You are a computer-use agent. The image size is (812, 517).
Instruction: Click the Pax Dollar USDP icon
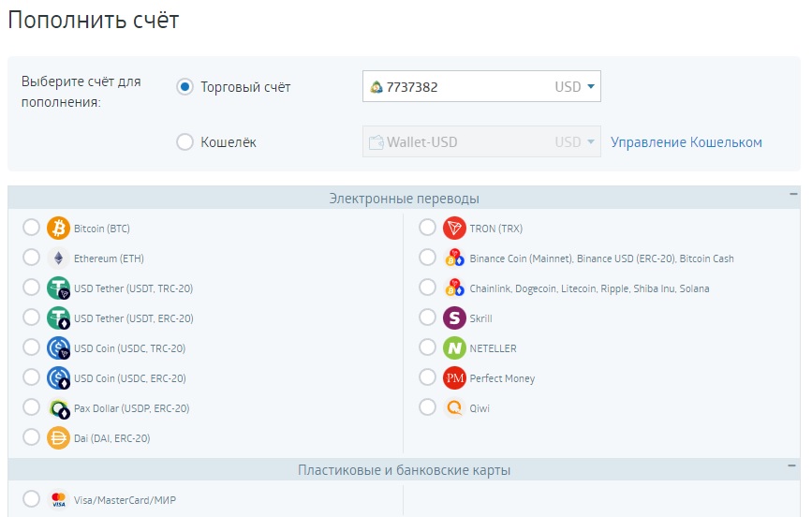pyautogui.click(x=58, y=408)
